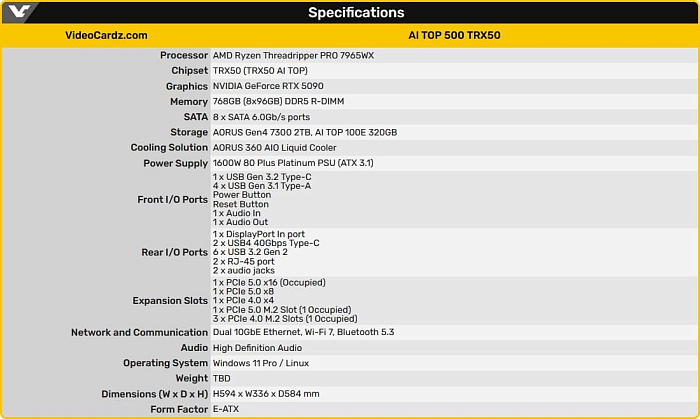Click the E-ATX form factor value
Screen dimensions: 700x419
[226, 409]
